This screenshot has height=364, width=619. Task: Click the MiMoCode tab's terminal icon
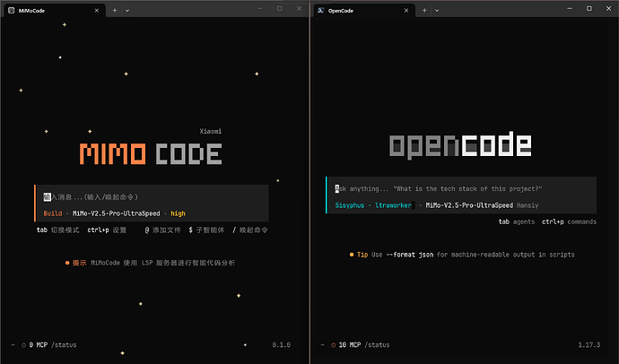(x=11, y=11)
